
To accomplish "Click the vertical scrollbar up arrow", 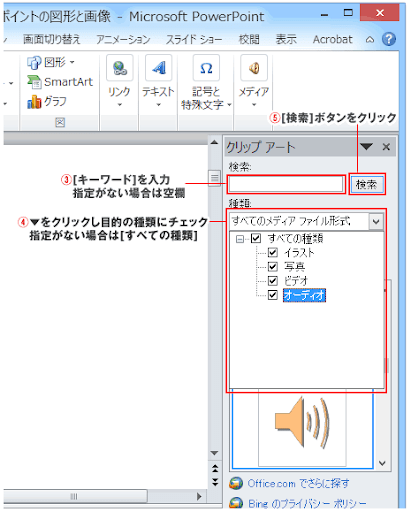I will click(214, 143).
